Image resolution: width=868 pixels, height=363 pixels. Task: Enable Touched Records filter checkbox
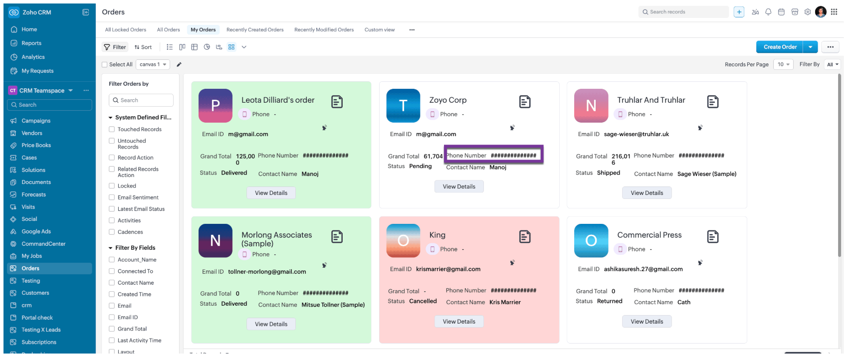pyautogui.click(x=112, y=129)
